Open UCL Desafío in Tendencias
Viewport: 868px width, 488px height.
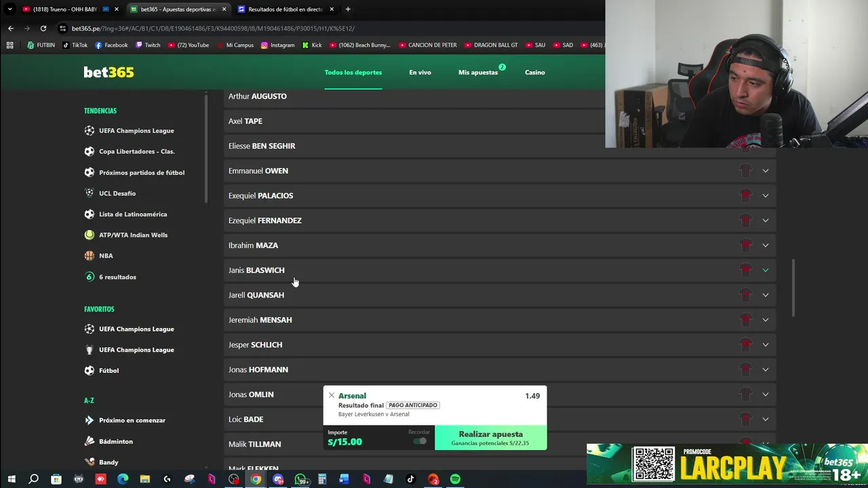pyautogui.click(x=117, y=193)
